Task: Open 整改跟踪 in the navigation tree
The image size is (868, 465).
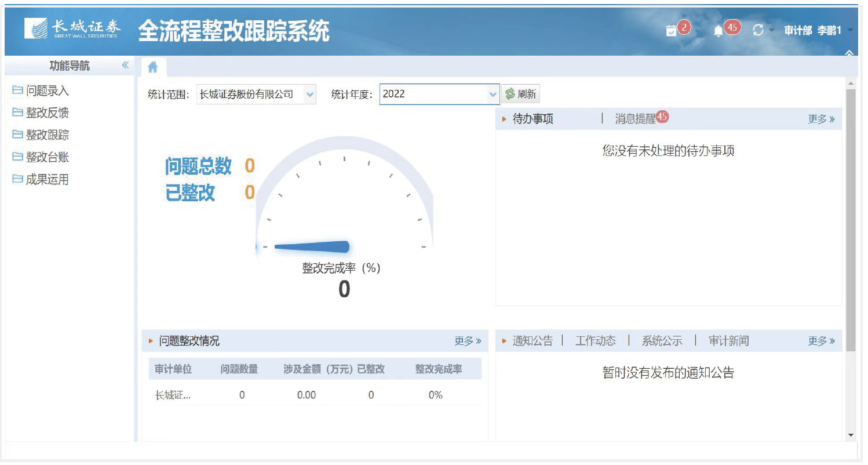Action: pos(47,135)
